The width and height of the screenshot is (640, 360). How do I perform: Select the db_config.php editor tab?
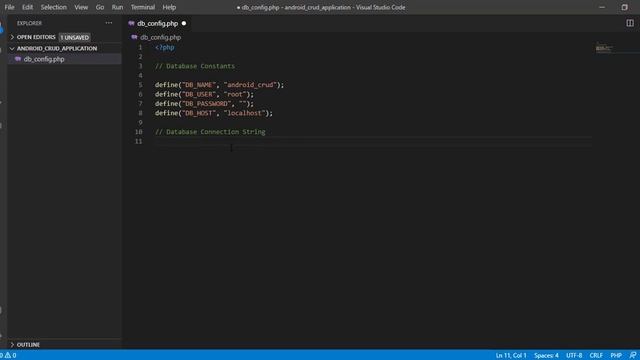[x=157, y=24]
